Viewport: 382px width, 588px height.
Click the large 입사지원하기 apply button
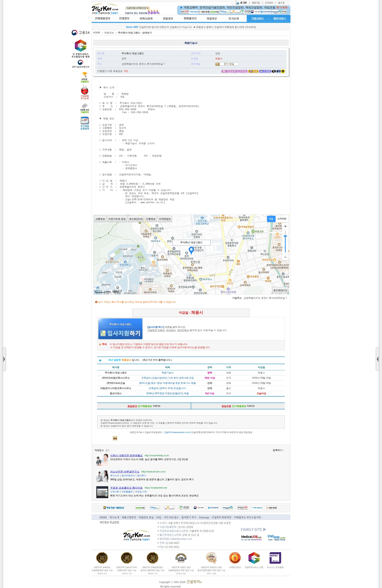(x=120, y=329)
